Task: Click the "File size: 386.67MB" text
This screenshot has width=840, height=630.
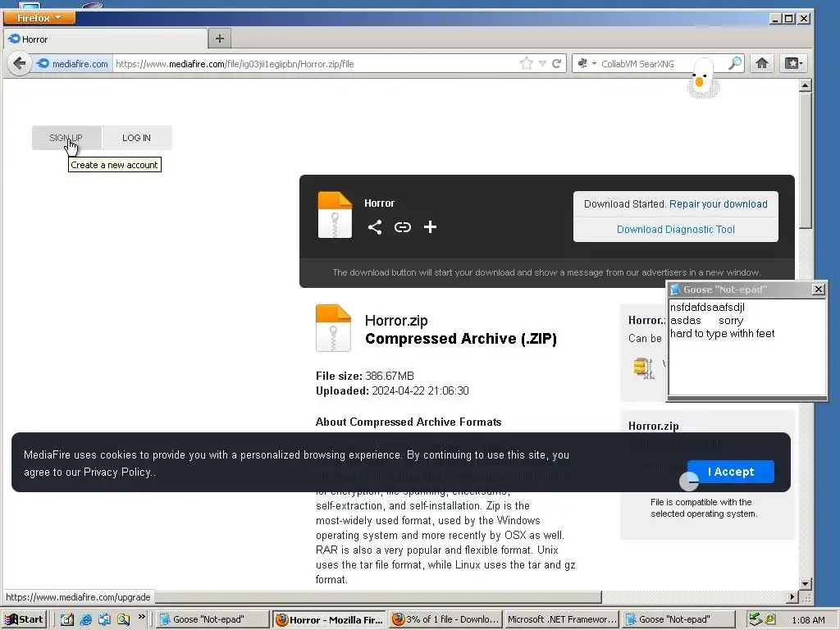Action: [365, 376]
